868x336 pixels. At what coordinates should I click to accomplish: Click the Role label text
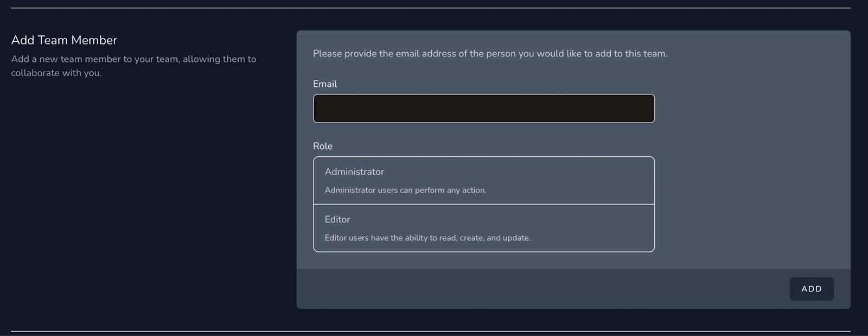323,146
